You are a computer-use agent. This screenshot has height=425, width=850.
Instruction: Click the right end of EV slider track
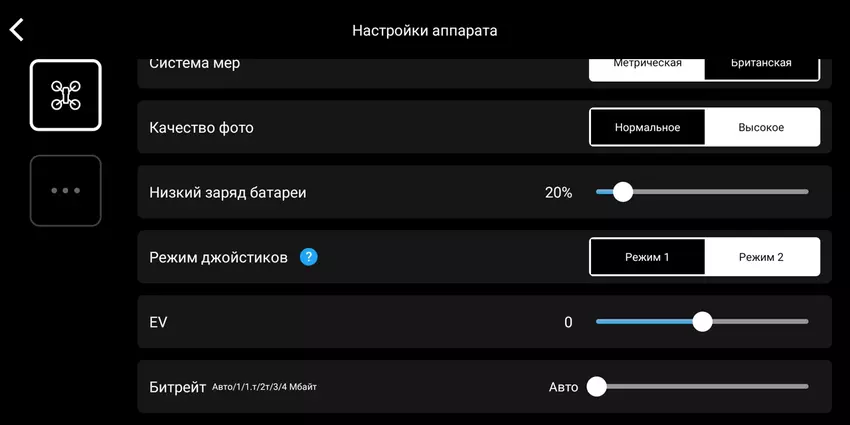(x=805, y=322)
